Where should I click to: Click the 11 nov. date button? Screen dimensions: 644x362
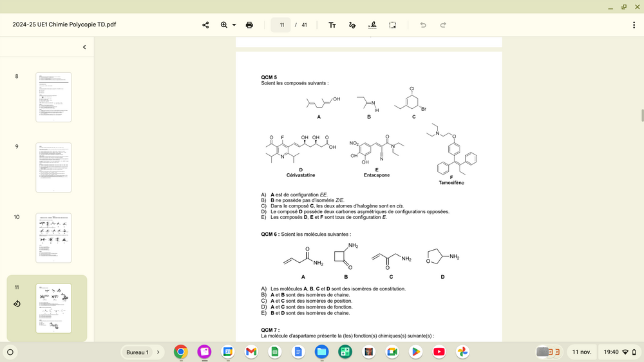click(581, 352)
